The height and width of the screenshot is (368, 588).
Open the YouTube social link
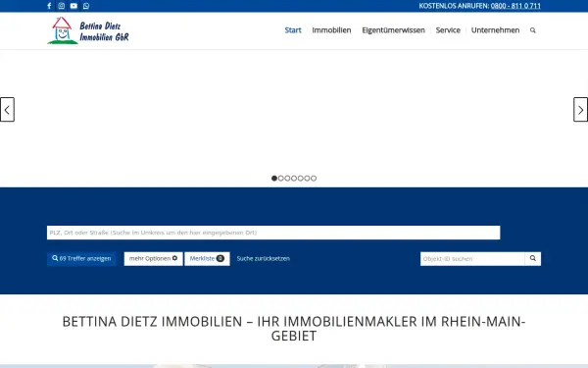point(73,6)
